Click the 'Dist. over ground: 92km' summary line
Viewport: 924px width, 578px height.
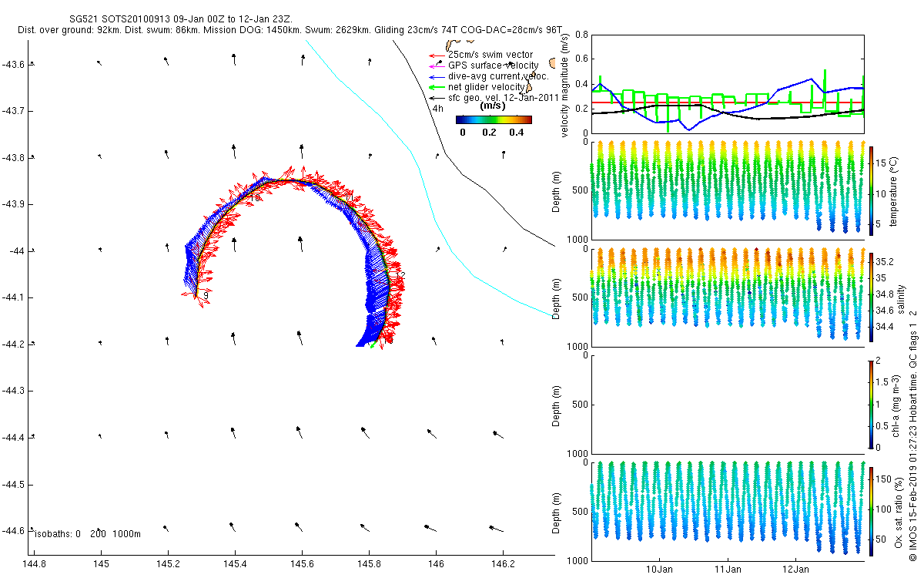coord(290,29)
